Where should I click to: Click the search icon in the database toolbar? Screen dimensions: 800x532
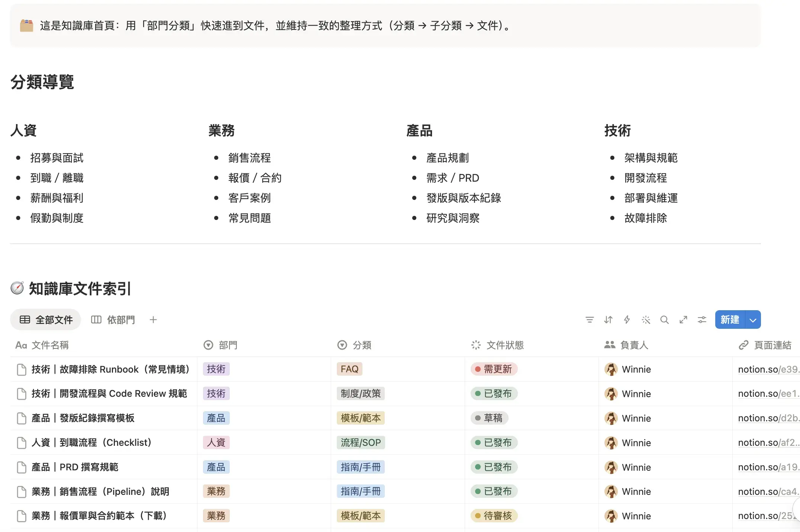tap(665, 319)
